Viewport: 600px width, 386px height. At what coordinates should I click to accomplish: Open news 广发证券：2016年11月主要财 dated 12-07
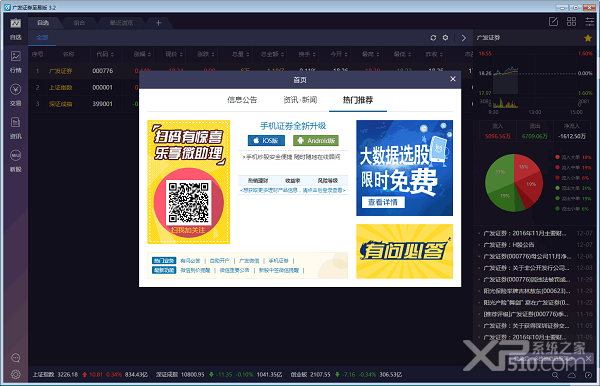pos(525,233)
